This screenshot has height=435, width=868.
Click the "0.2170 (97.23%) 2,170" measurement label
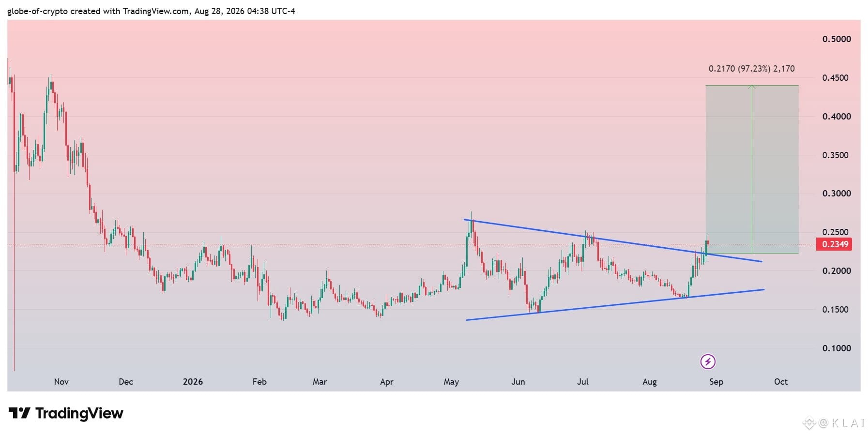coord(751,69)
